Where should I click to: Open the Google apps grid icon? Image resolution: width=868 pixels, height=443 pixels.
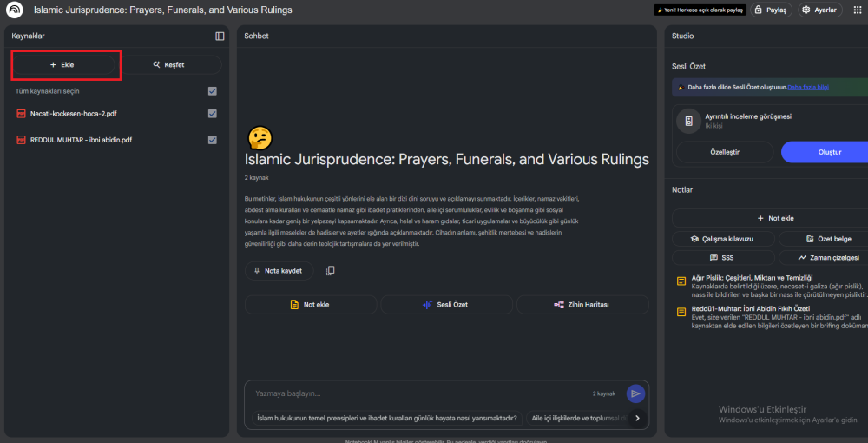pyautogui.click(x=858, y=10)
